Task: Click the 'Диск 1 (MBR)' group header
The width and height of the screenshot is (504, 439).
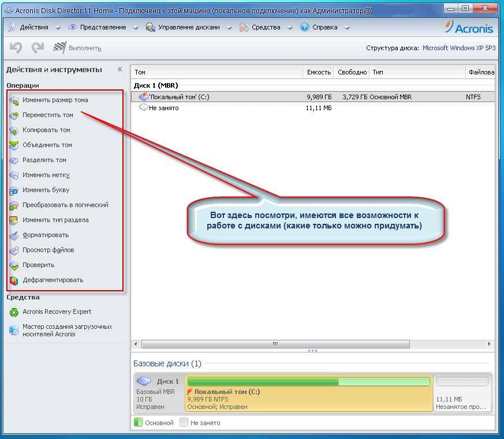Action: point(156,85)
